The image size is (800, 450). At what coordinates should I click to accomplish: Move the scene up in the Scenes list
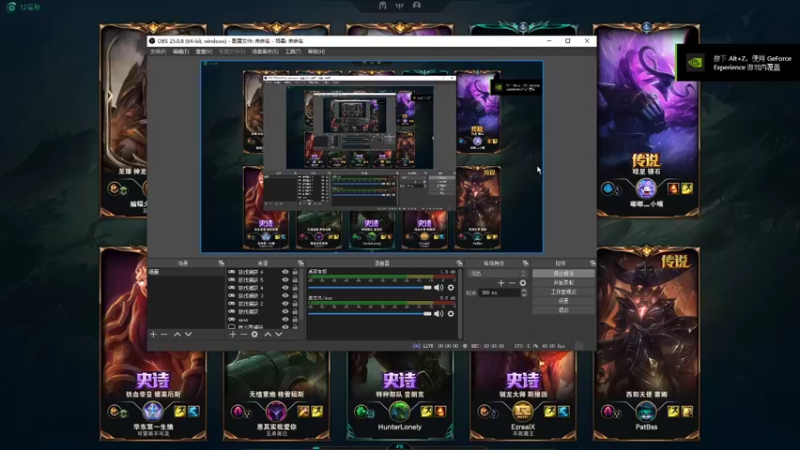tap(177, 334)
